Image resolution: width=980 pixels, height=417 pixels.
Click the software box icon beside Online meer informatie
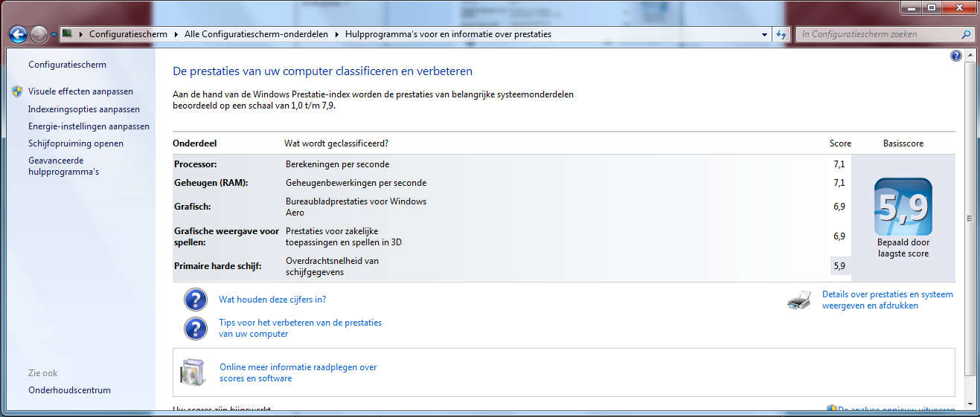(193, 372)
